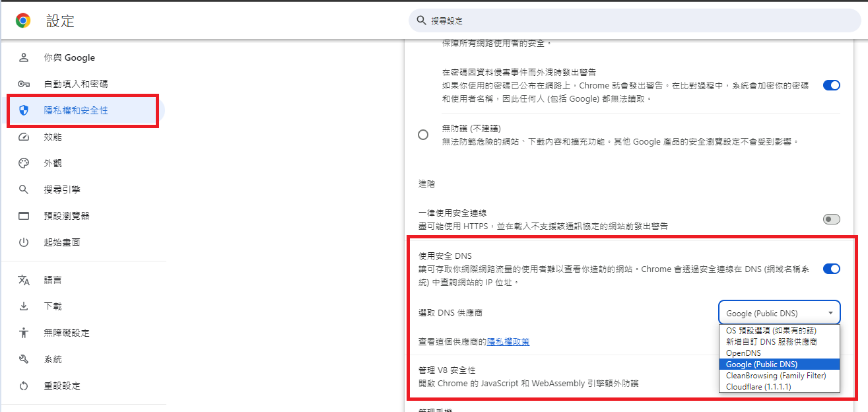The width and height of the screenshot is (868, 412).
Task: Open 自動填入和密碼 via the key icon
Action: point(24,84)
